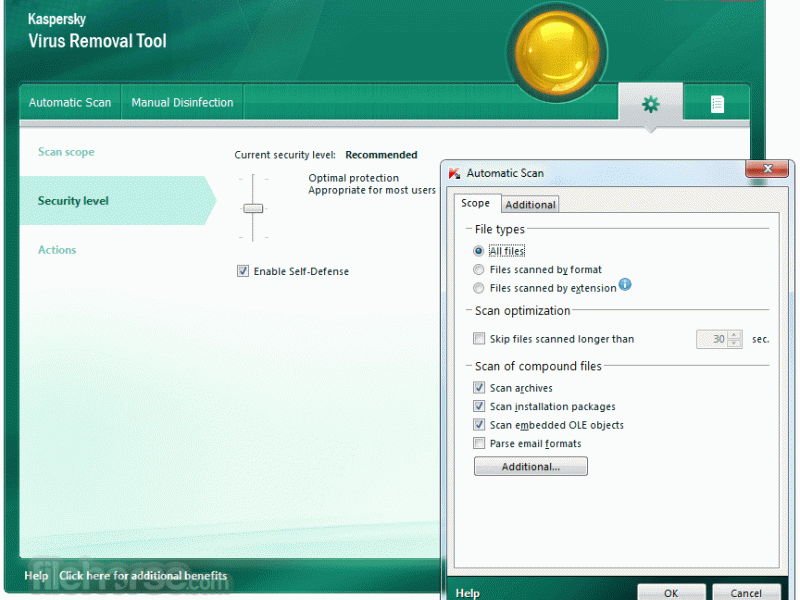Enable Parse email formats
This screenshot has height=600, width=800.
coord(479,443)
